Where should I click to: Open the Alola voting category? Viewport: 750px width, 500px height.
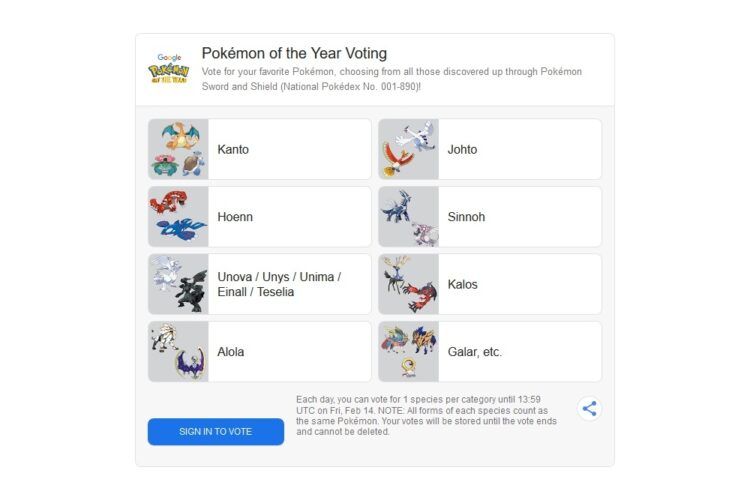point(231,352)
